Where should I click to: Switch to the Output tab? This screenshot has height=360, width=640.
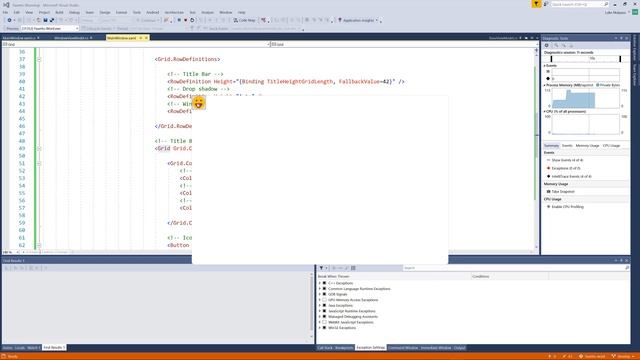[x=459, y=348]
